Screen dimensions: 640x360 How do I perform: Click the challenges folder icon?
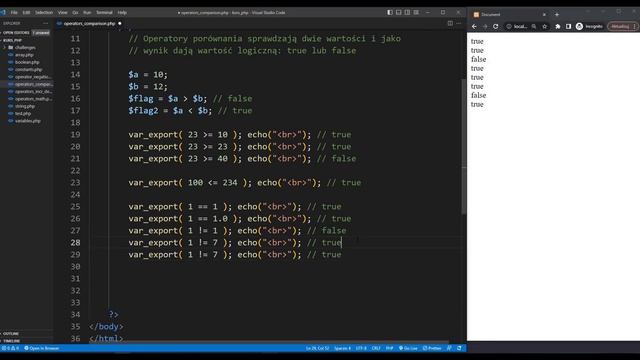pyautogui.click(x=11, y=48)
